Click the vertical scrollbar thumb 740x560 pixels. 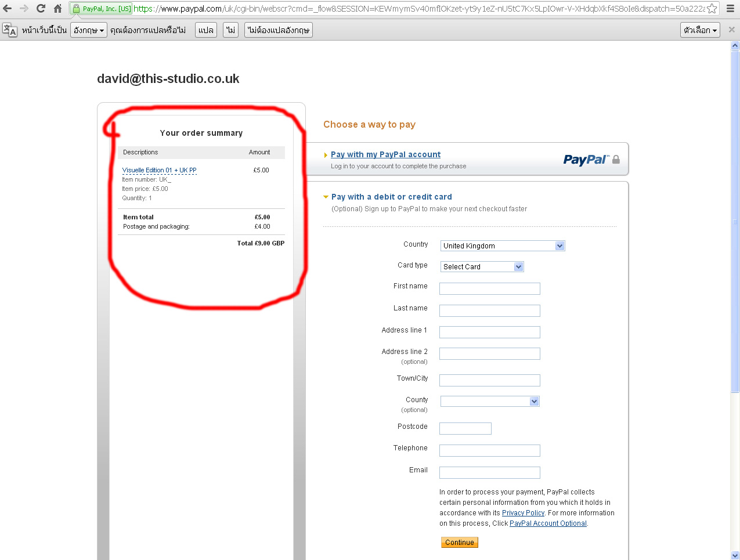coord(735,222)
